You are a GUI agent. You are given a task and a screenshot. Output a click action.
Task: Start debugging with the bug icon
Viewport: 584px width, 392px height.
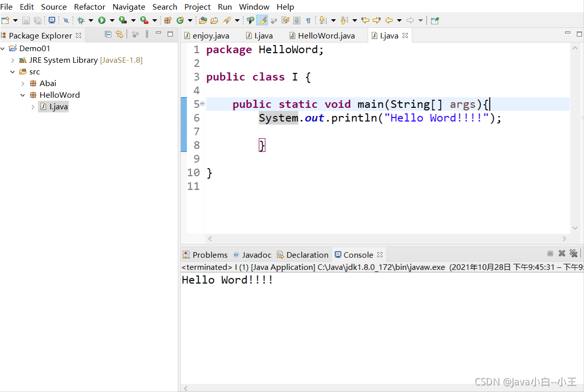81,20
